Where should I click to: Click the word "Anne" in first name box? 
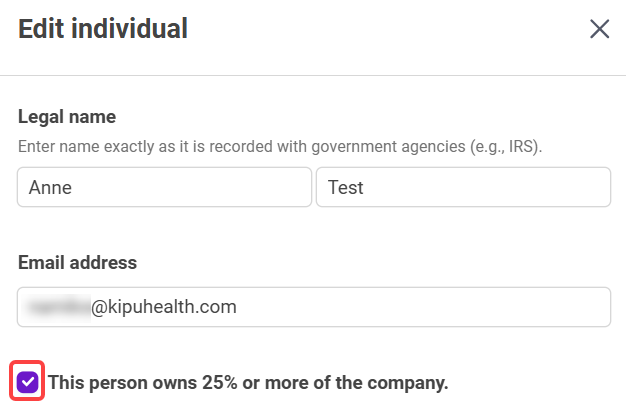(50, 187)
